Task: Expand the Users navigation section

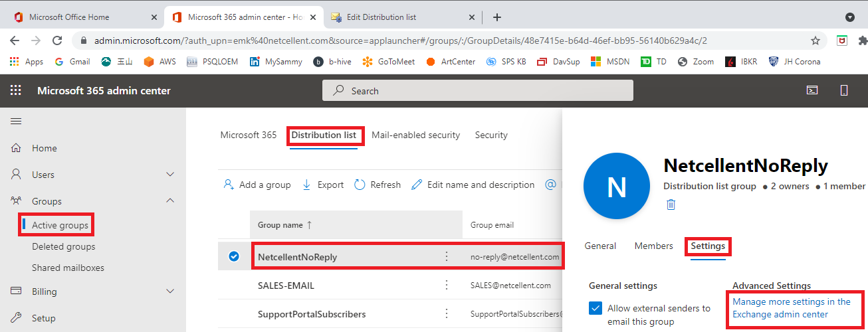Action: [x=170, y=175]
